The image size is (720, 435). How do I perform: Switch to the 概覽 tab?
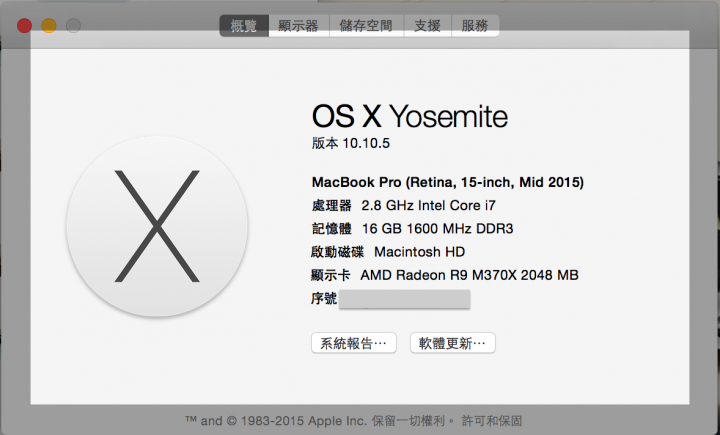244,26
